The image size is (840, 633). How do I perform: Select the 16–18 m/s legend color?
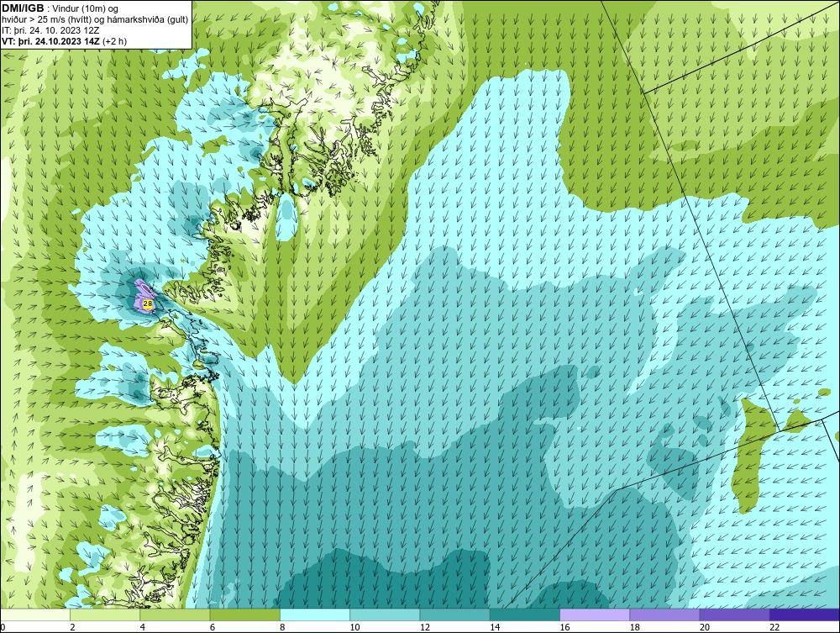coord(595,615)
